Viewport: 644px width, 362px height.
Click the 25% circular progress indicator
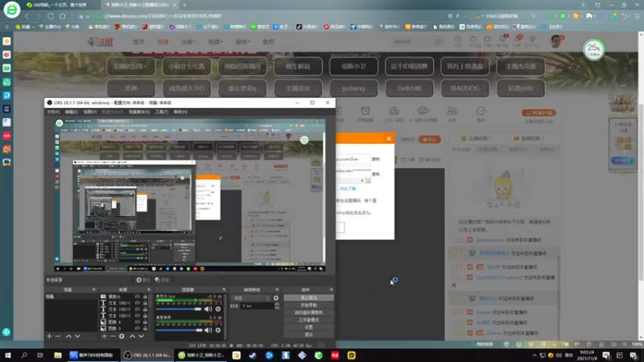(593, 50)
